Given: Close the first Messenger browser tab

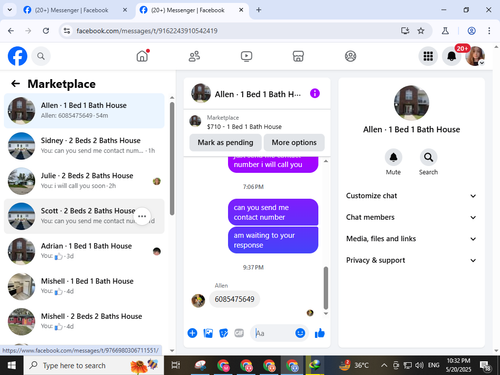Looking at the screenshot, I should pyautogui.click(x=125, y=10).
